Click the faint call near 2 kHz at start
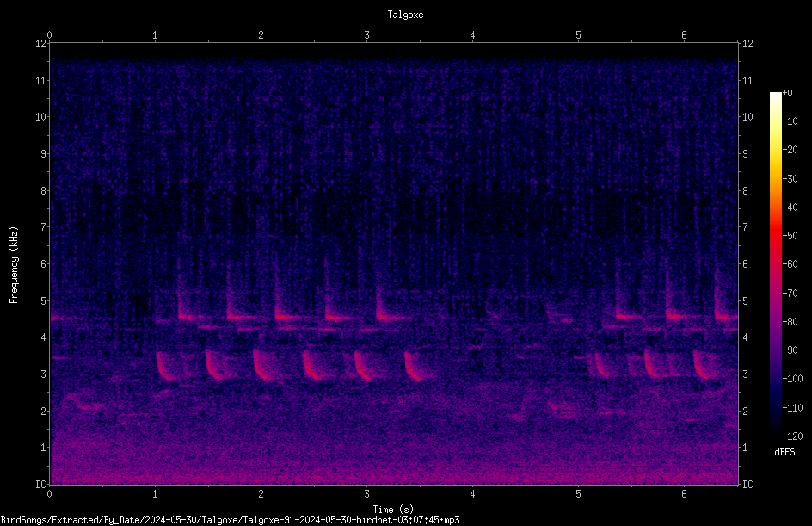 (x=80, y=402)
